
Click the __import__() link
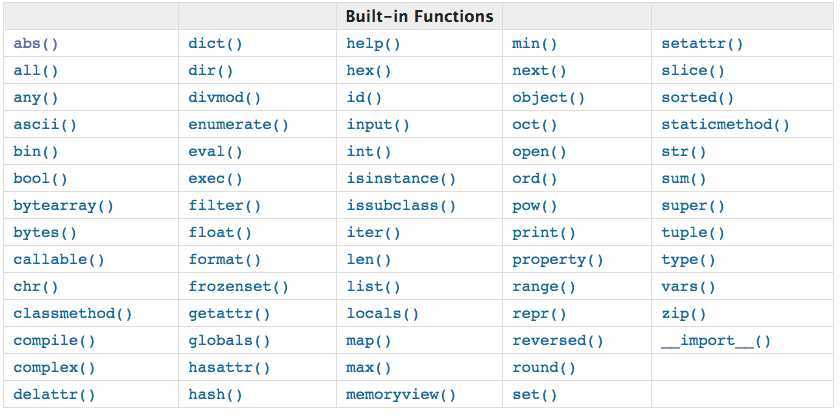coord(716,341)
